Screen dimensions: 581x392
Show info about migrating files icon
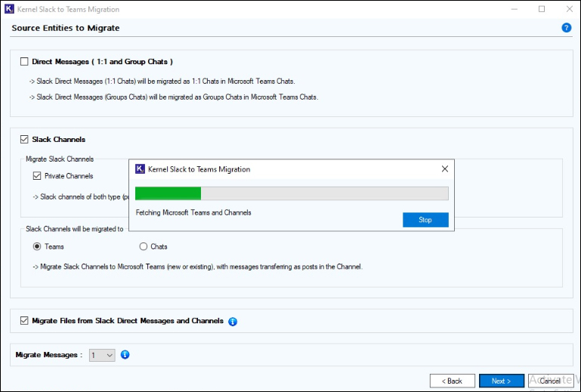pos(233,322)
